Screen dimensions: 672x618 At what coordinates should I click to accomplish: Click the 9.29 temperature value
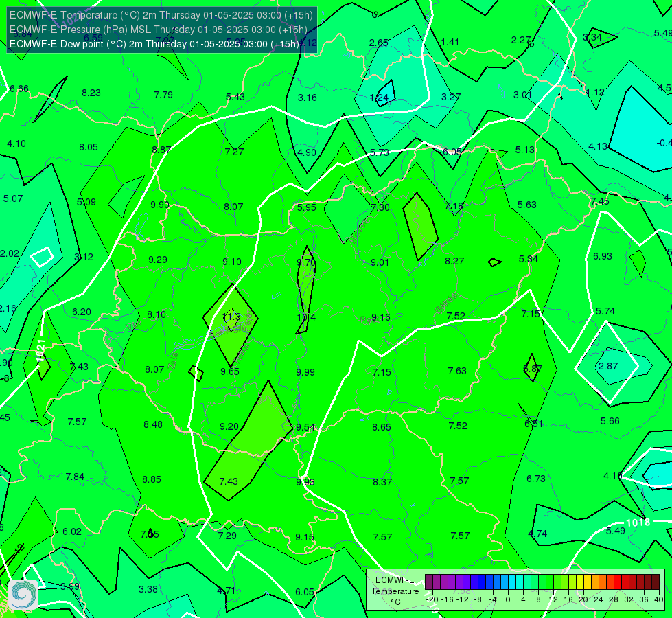click(158, 260)
